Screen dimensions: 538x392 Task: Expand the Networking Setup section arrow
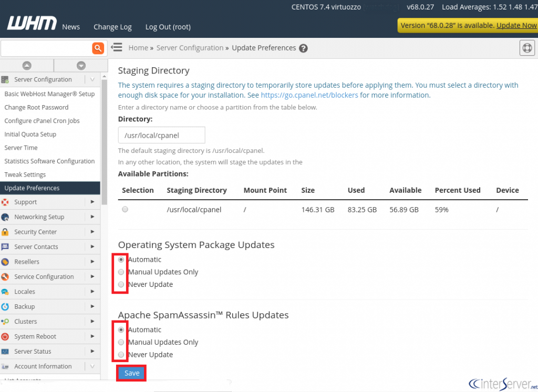click(x=92, y=216)
